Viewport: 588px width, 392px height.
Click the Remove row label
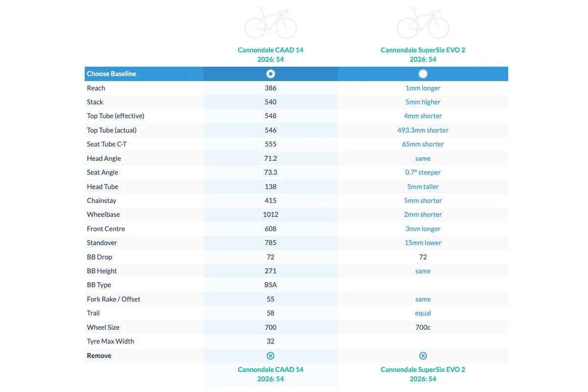tap(99, 356)
